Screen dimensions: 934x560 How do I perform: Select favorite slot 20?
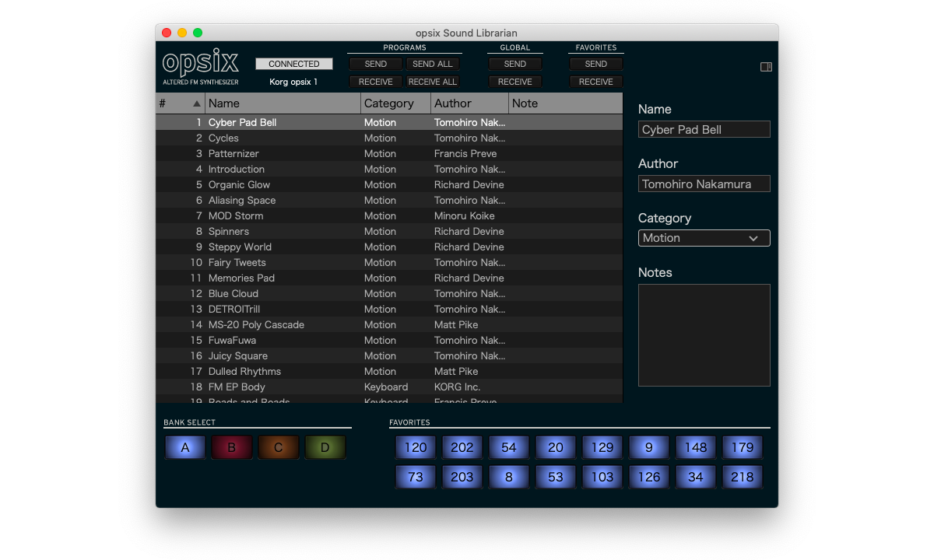[556, 447]
